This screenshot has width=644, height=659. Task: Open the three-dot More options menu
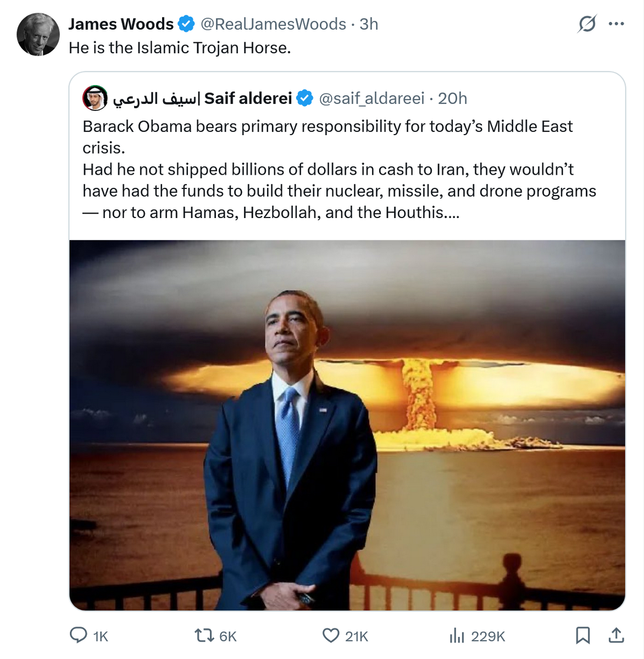[x=617, y=24]
